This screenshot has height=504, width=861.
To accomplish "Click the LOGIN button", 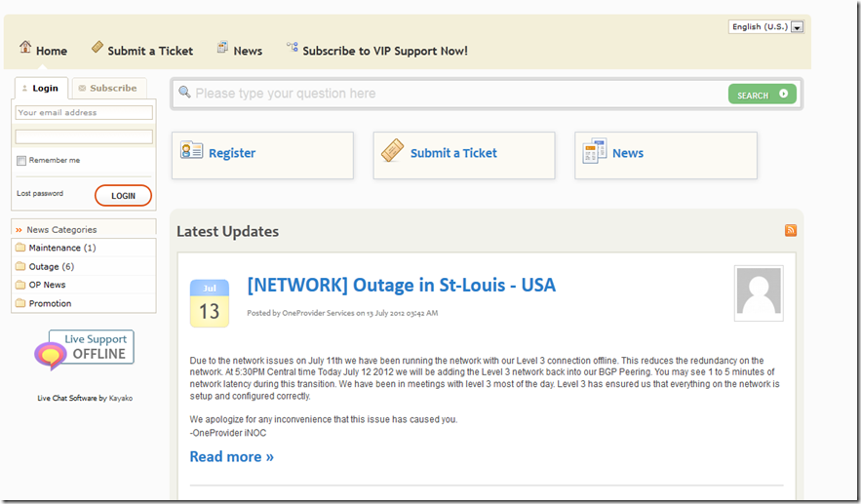I will click(x=123, y=195).
